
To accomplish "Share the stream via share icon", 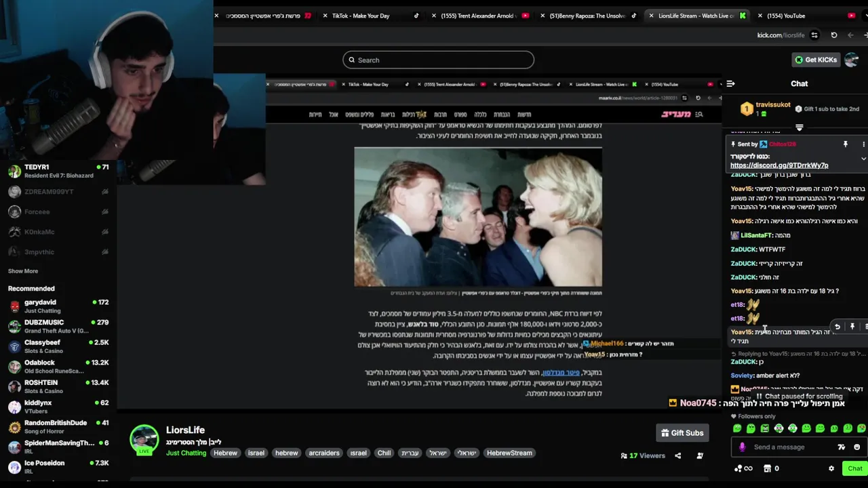I will [x=677, y=455].
